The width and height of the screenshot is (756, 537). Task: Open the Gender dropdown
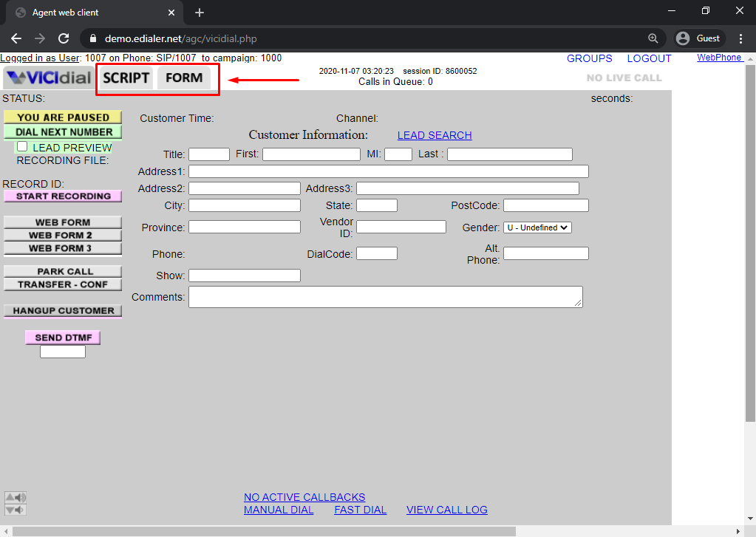tap(537, 228)
